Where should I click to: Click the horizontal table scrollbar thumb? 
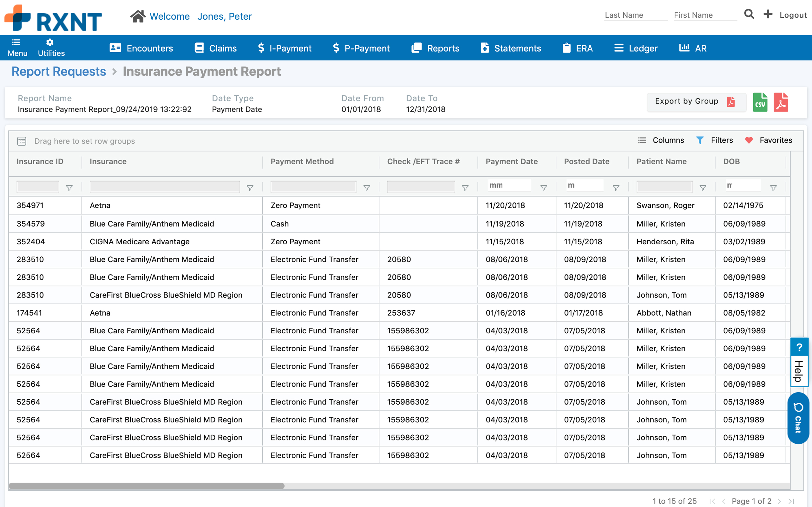point(147,486)
